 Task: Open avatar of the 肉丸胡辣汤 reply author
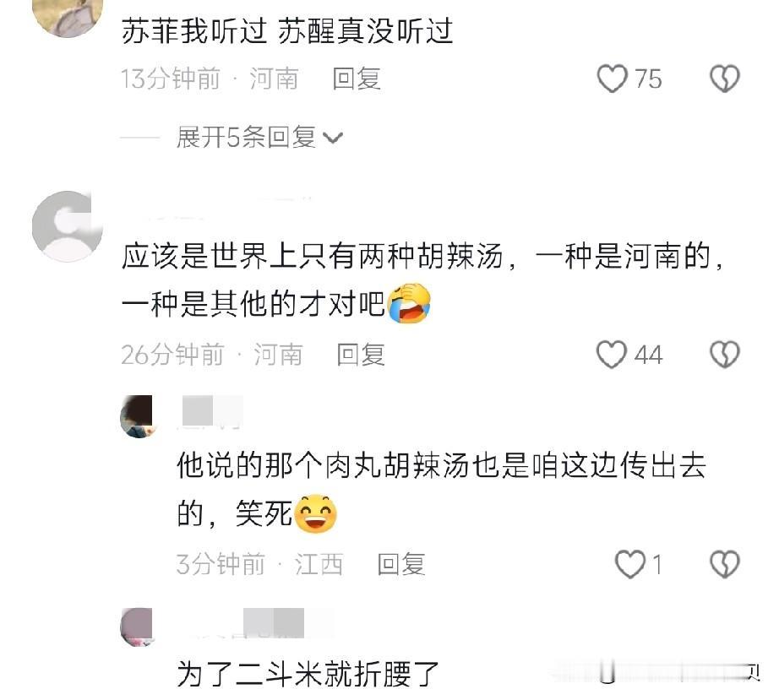[137, 416]
